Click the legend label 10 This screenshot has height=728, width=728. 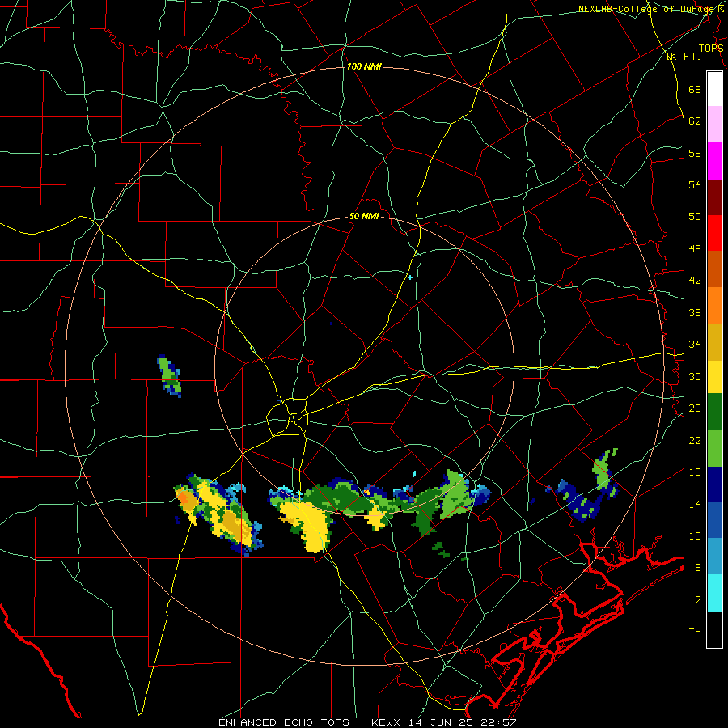point(695,536)
